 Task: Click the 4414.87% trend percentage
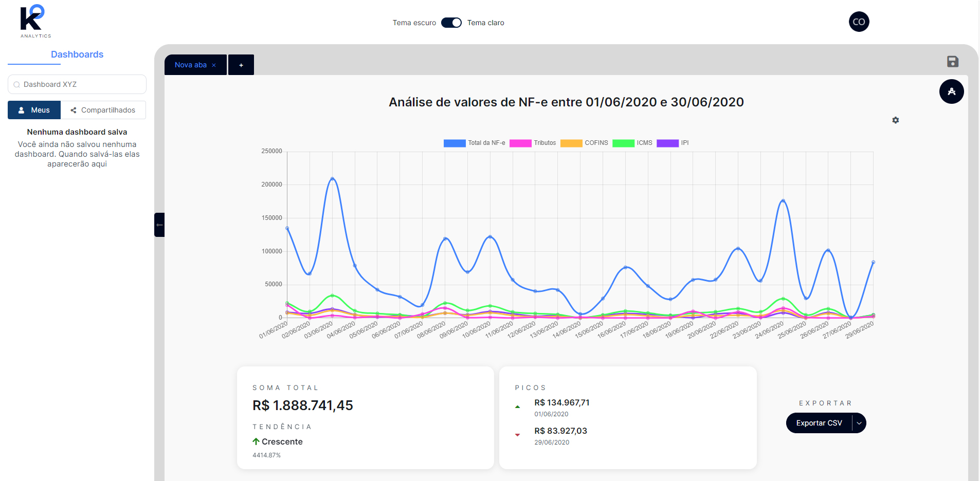pos(266,455)
